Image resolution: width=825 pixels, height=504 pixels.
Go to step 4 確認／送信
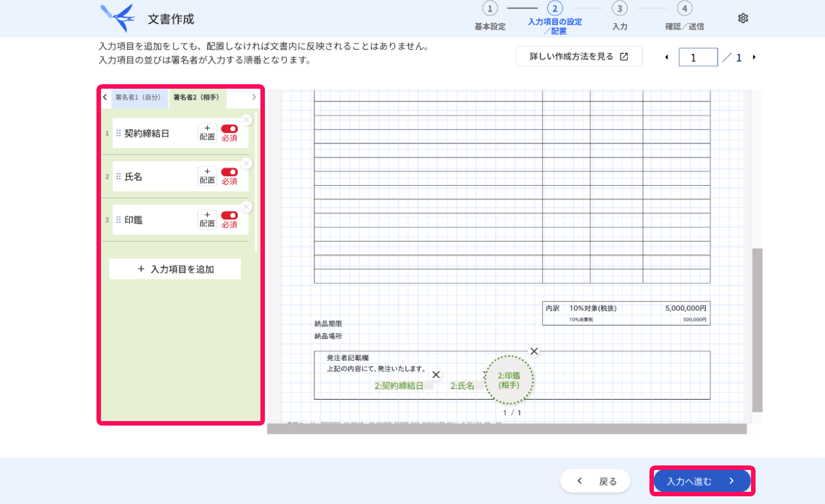coord(685,17)
